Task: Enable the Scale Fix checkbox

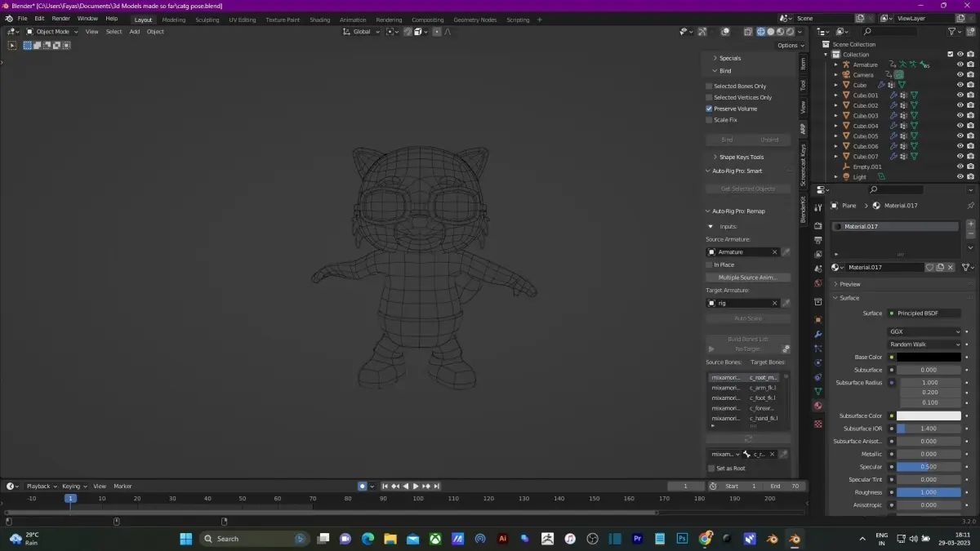Action: pos(709,120)
